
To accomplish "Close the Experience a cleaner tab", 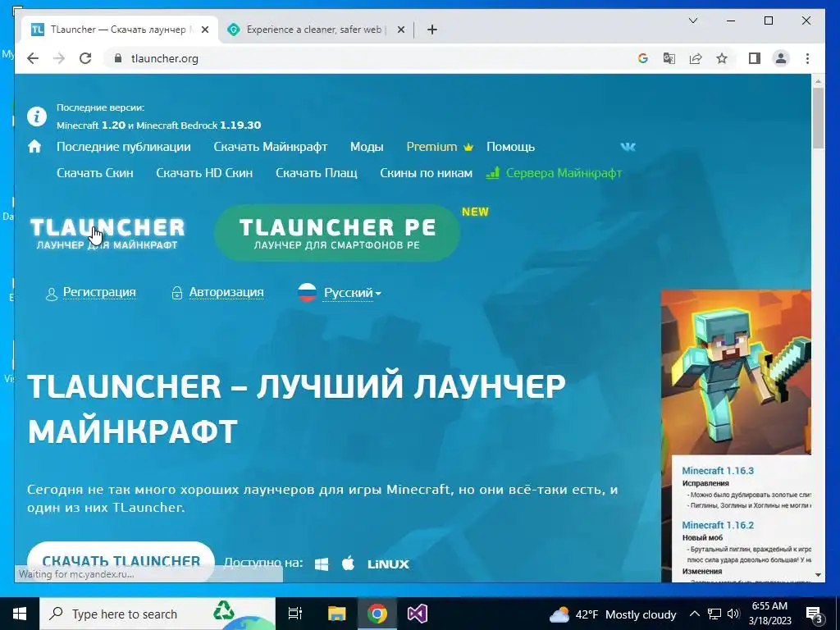I will click(x=400, y=30).
